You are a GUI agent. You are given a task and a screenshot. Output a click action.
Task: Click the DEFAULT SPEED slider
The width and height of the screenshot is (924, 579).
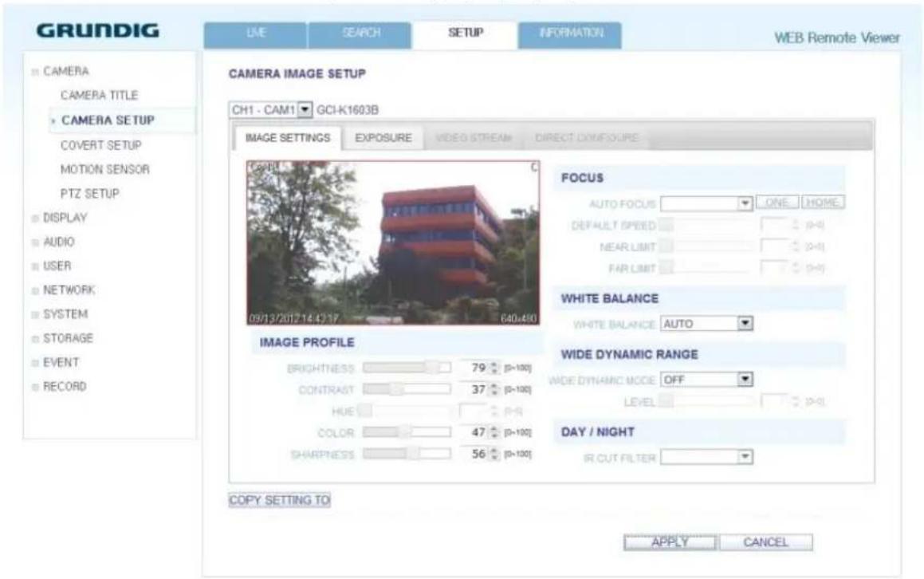pyautogui.click(x=707, y=225)
